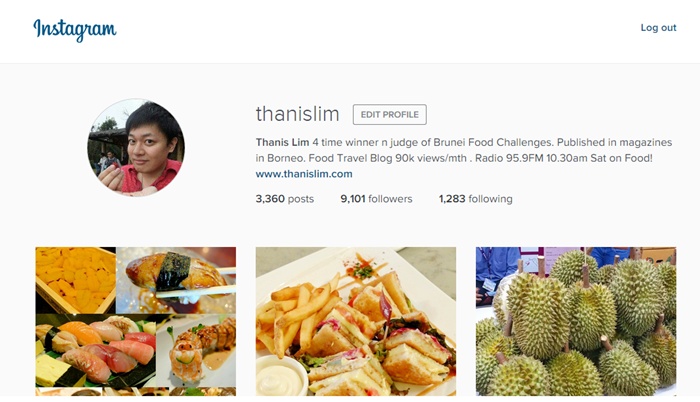Click the EDIT PROFILE button

[x=389, y=115]
